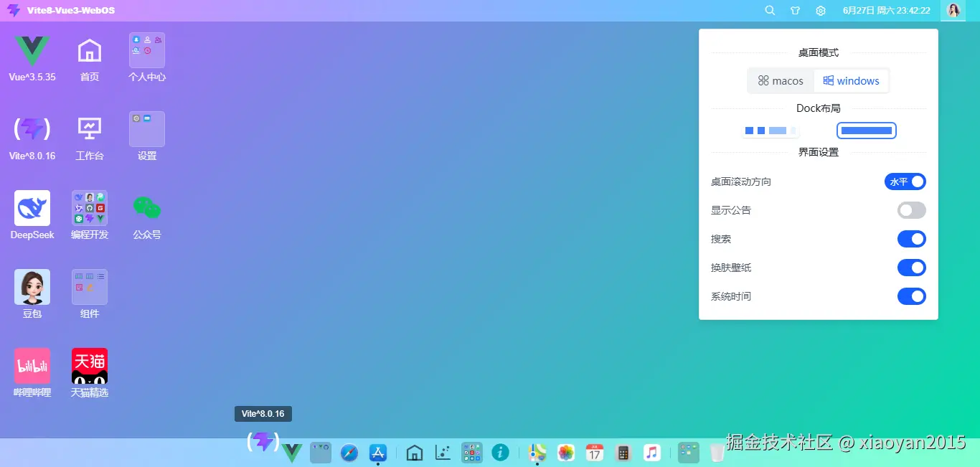This screenshot has height=467, width=980.
Task: Click the search magnifier in top bar
Action: click(770, 11)
